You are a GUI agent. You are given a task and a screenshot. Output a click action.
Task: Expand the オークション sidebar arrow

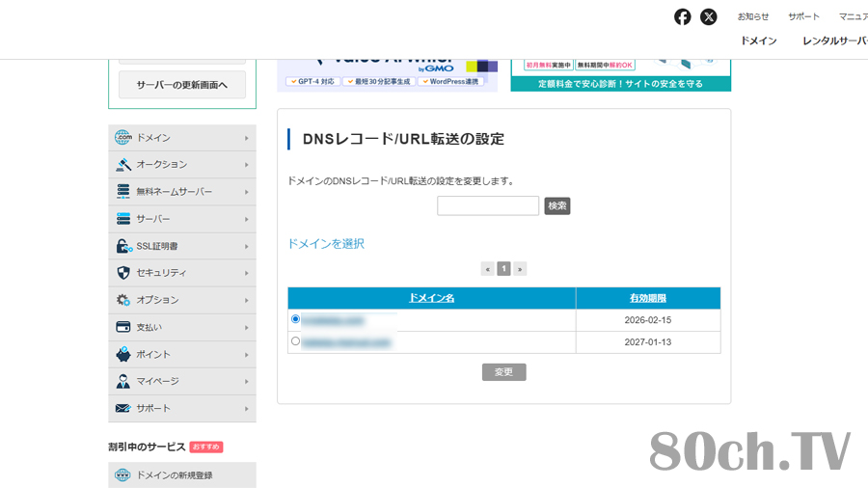[x=246, y=165]
